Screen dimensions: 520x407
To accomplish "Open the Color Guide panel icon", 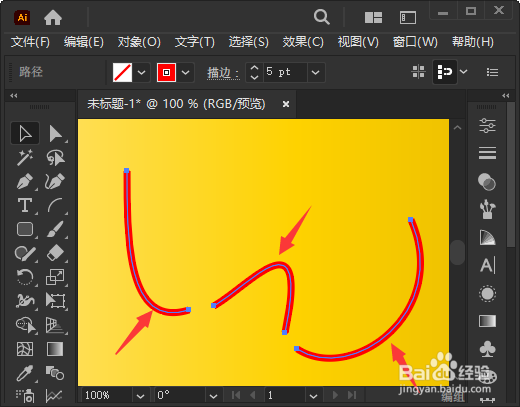I will pyautogui.click(x=487, y=237).
